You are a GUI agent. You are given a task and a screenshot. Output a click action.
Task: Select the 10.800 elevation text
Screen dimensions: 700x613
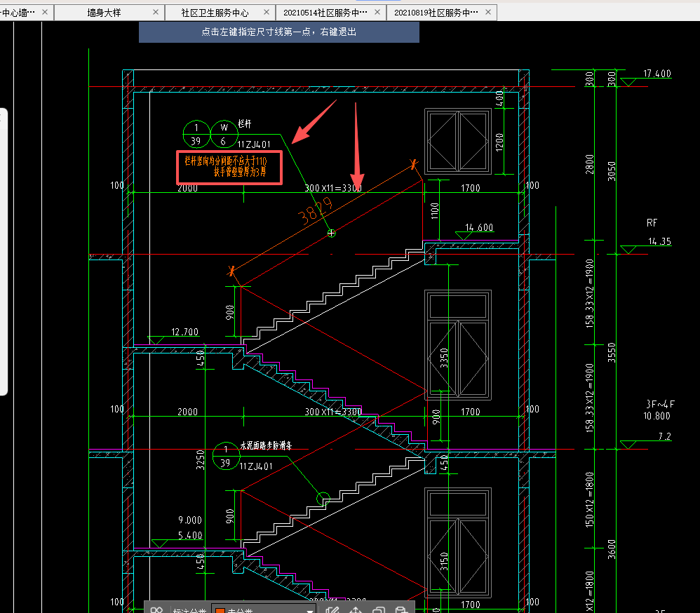point(657,416)
